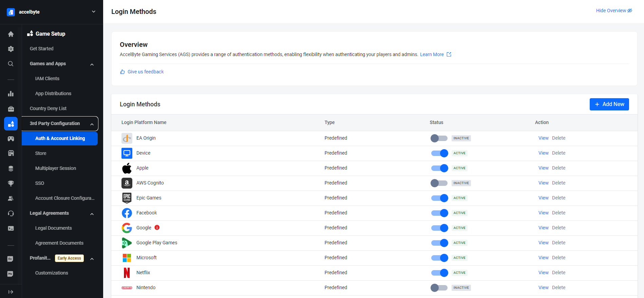This screenshot has width=644, height=298.
Task: Click the EA Origin platform logo
Action: (x=127, y=138)
